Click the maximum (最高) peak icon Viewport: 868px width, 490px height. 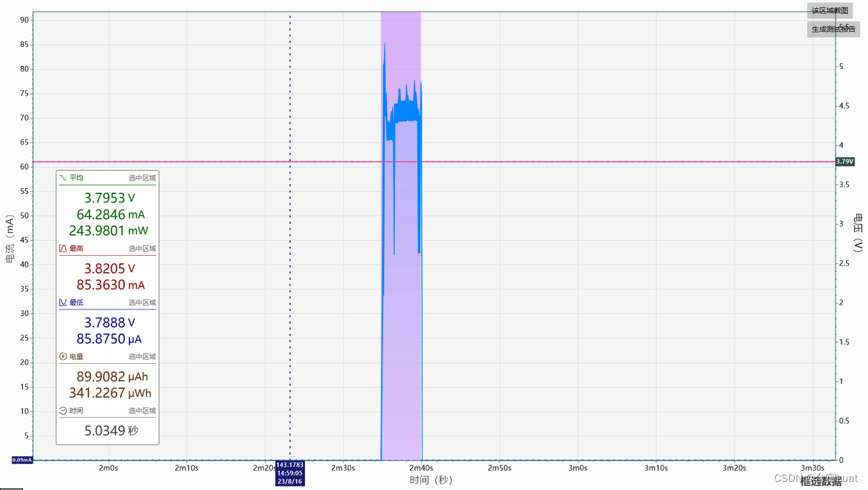[63, 248]
